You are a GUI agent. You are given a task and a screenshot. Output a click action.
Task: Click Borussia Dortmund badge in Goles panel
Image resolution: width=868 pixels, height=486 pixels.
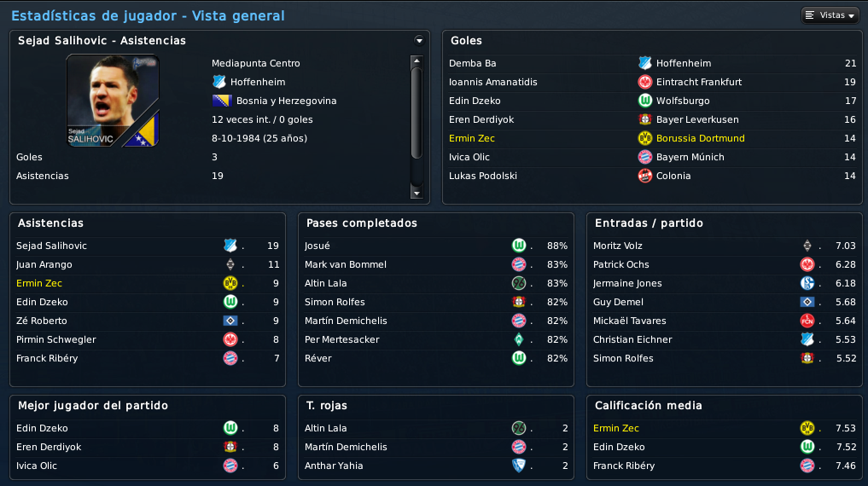click(x=644, y=138)
